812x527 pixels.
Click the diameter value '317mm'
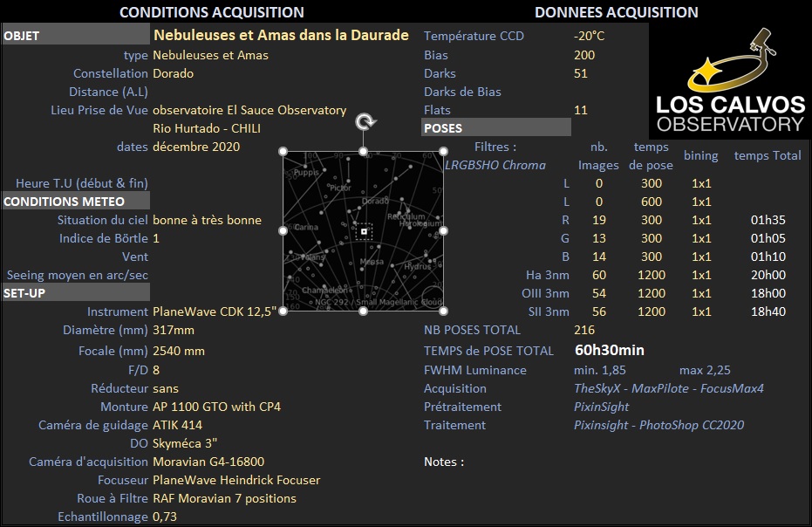174,330
